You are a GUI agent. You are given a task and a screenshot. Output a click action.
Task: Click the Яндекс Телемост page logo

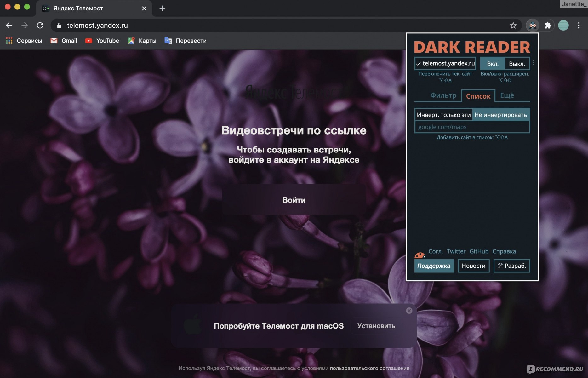point(294,92)
